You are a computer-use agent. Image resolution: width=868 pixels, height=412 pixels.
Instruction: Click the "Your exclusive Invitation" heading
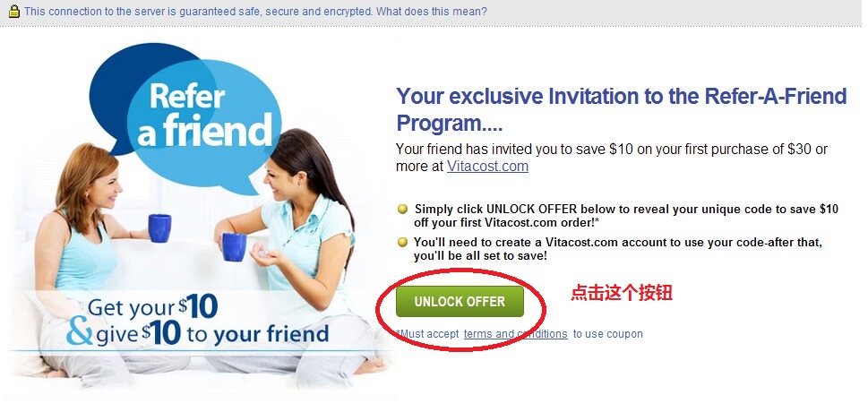(x=622, y=109)
